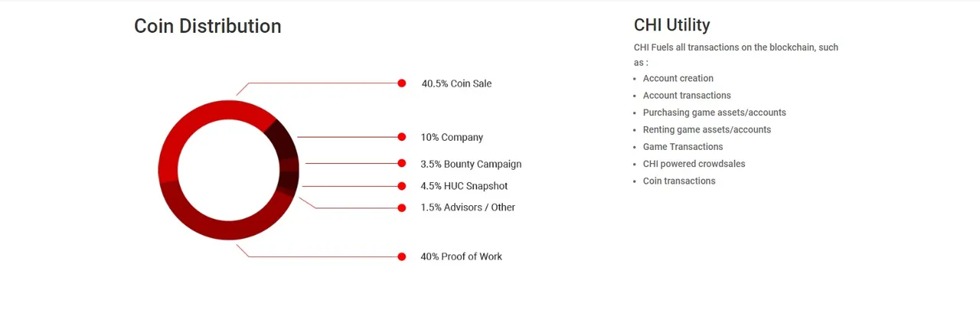Click the Account creation bullet item
Viewport: 980px width, 336px height.
click(x=678, y=78)
